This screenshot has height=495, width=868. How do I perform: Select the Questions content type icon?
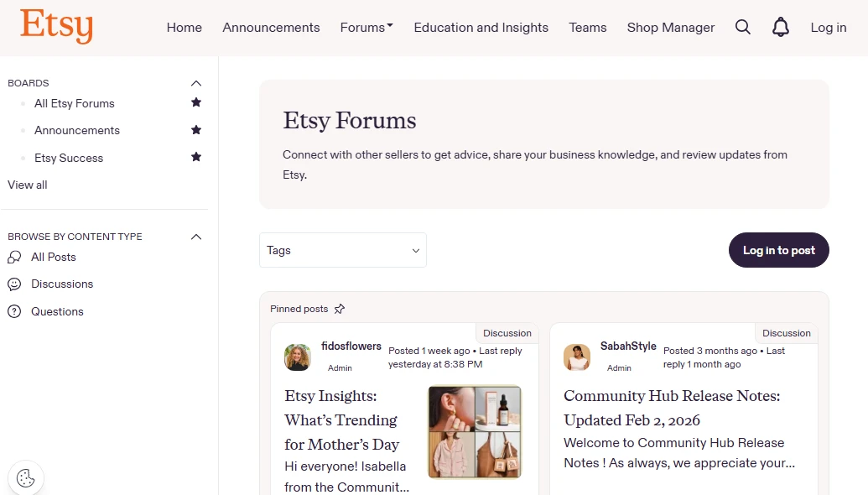pyautogui.click(x=13, y=311)
